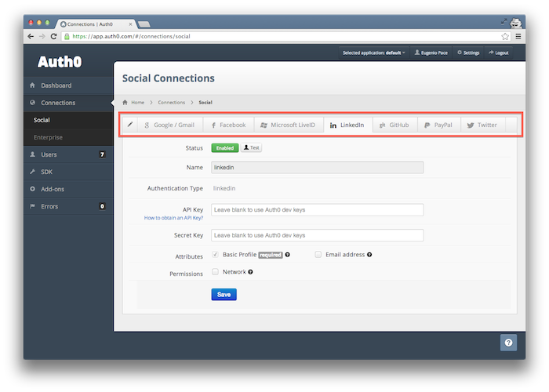This screenshot has height=392, width=549.
Task: Open How to obtain an API Key link
Action: coord(173,218)
